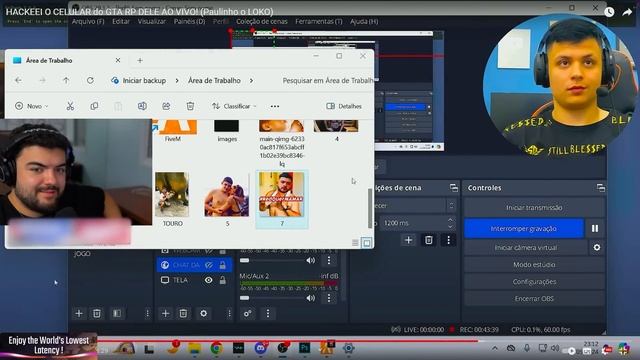Screen dimensions: 640x360
Task: Pause the OBS recording
Action: point(595,229)
